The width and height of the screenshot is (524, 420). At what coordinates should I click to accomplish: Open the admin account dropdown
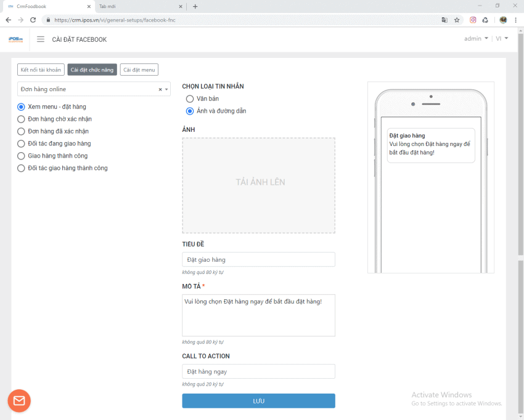point(476,38)
